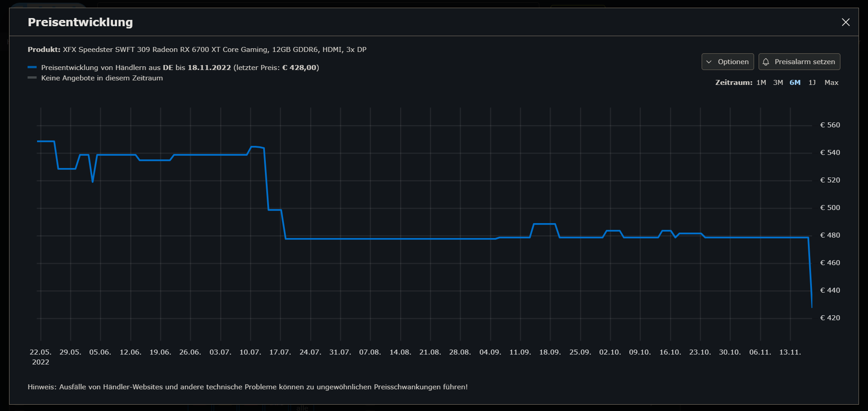Click the € 460 axis label

(x=830, y=263)
